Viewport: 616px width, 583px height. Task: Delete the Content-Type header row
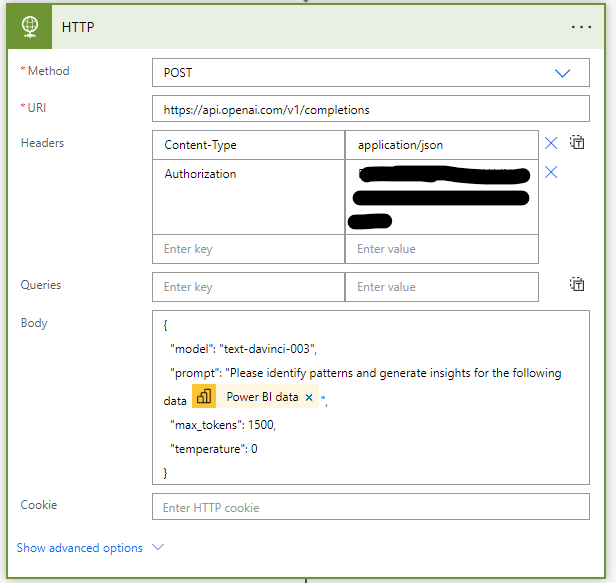click(551, 143)
